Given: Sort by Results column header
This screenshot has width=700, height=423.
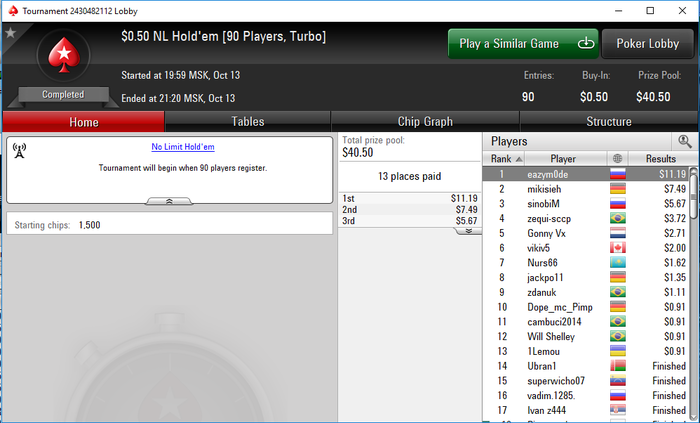Looking at the screenshot, I should click(x=661, y=159).
